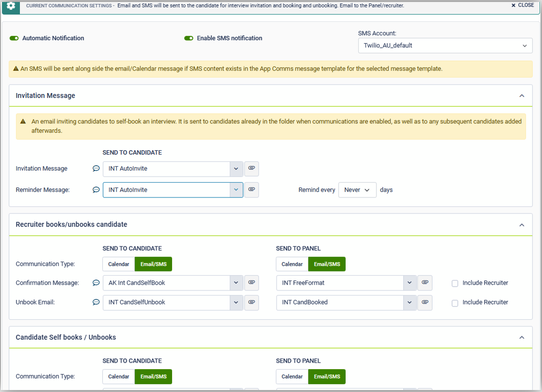Collapse Recruiter books/unbooks candidate section
Screen dimensions: 542x392
[x=522, y=225]
